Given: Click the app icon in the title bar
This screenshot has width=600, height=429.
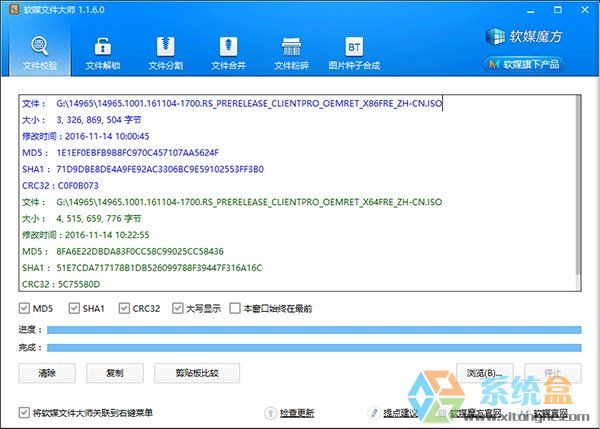Looking at the screenshot, I should [x=14, y=9].
